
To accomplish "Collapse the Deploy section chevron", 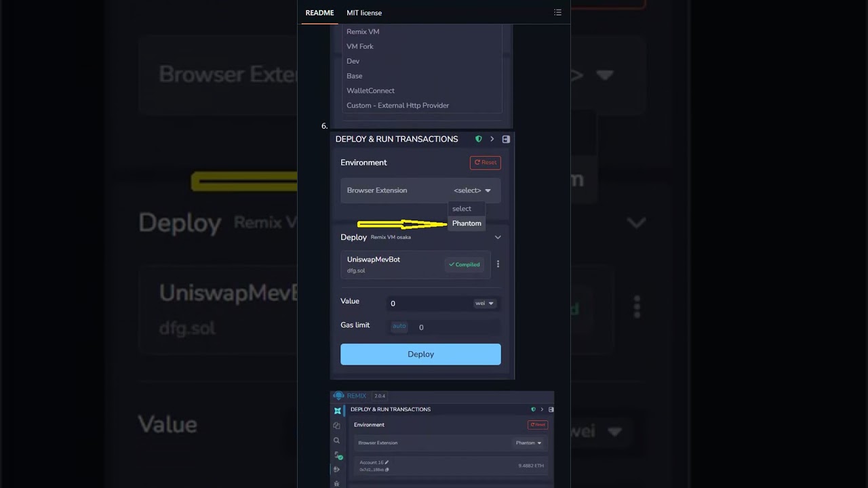I will click(x=498, y=237).
